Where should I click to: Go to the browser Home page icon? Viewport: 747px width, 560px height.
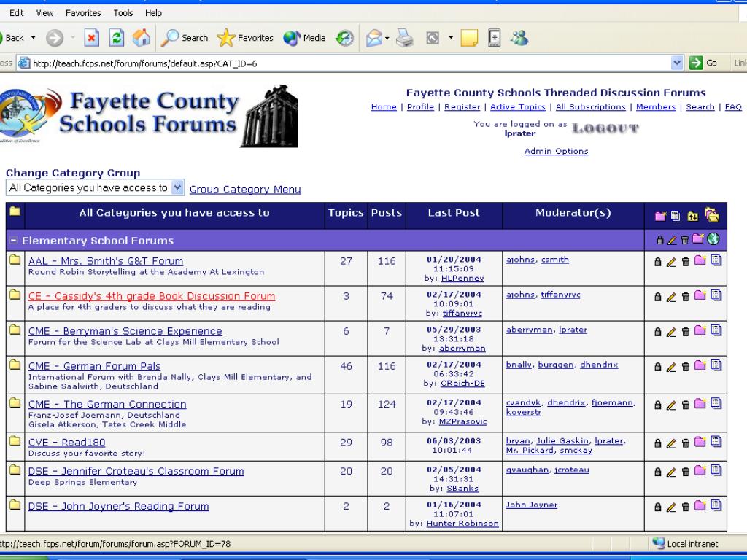pyautogui.click(x=141, y=38)
